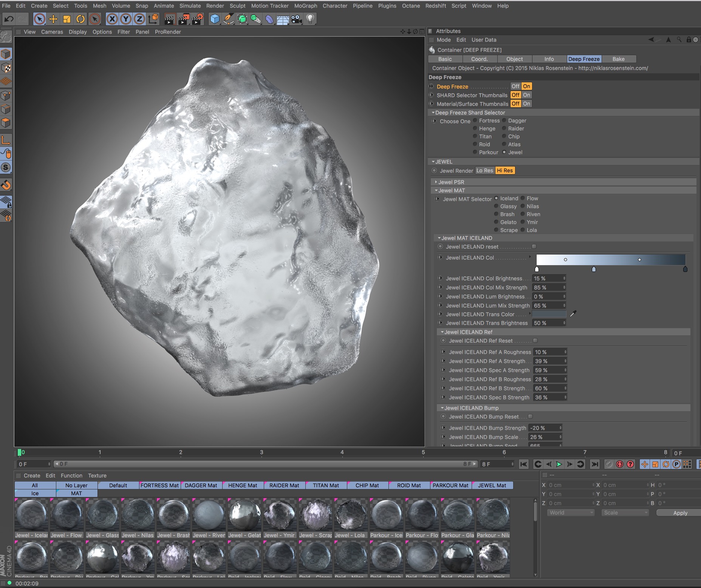
Task: Toggle Y axis lock
Action: (126, 19)
